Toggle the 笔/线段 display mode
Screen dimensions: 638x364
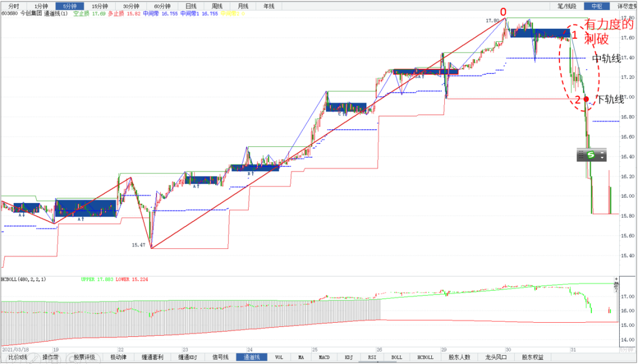pos(566,6)
